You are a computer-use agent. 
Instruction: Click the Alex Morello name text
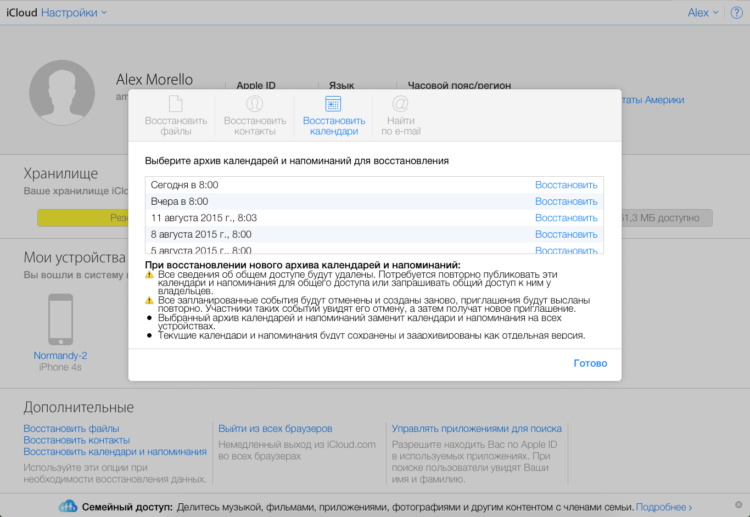[154, 79]
